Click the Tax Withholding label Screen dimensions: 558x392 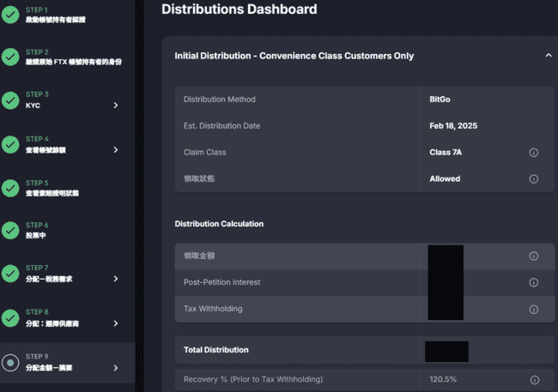213,309
